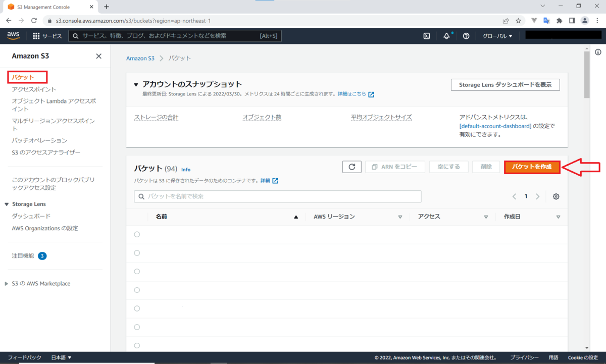Open the external link icon next to 詳細はこちら
606x364 pixels.
pos(371,94)
